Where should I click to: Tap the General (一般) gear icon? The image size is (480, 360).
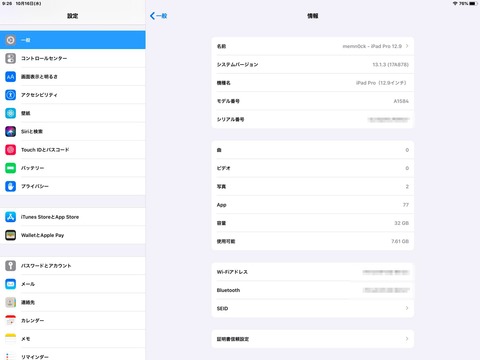pos(10,40)
